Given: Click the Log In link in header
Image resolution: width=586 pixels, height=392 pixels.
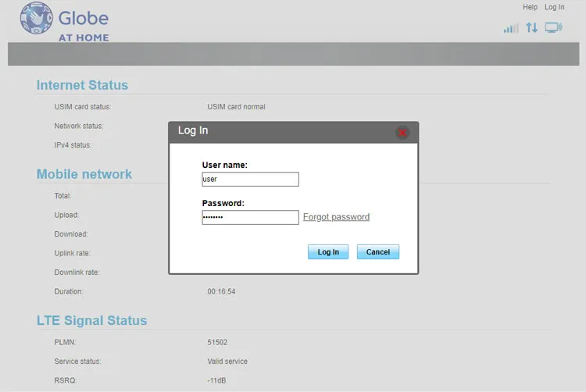Looking at the screenshot, I should (554, 7).
